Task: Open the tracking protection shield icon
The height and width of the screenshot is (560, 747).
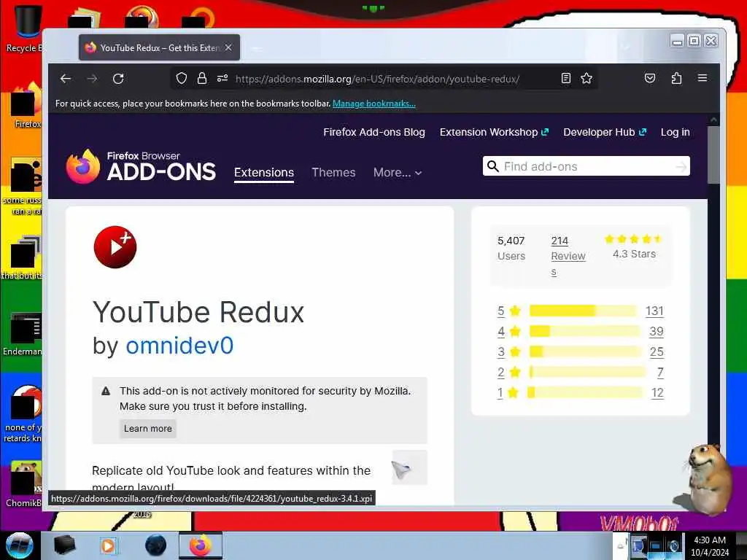Action: coord(182,78)
